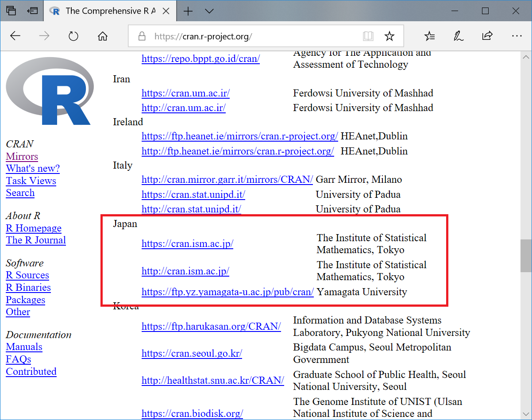This screenshot has height=420, width=532.
Task: Open the https cran.stat.unipd.it link
Action: point(193,195)
